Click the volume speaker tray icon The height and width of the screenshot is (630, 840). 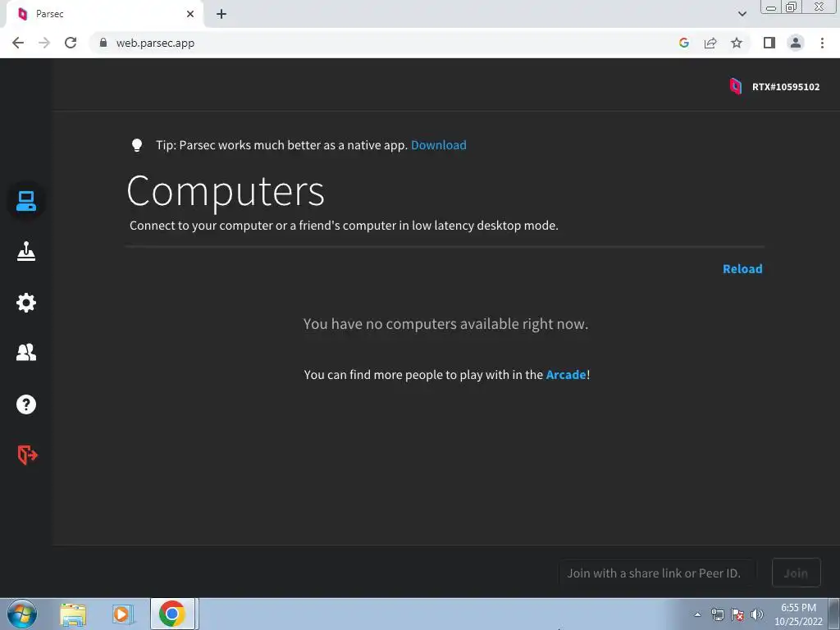756,614
